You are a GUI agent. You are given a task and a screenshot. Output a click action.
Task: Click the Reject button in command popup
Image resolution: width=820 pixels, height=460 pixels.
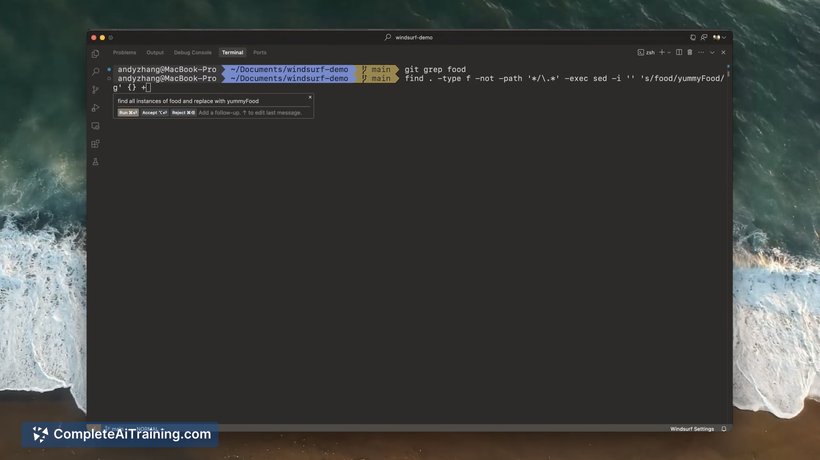click(183, 112)
